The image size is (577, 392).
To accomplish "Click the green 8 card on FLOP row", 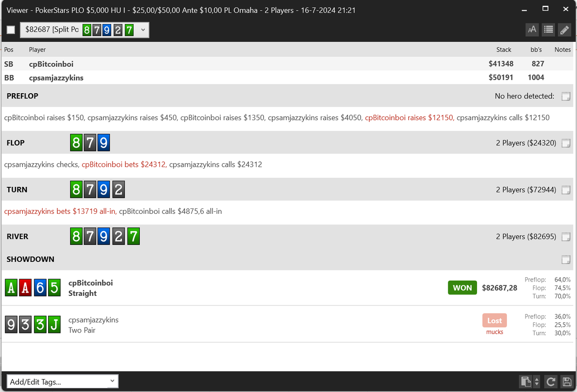I will coord(76,143).
